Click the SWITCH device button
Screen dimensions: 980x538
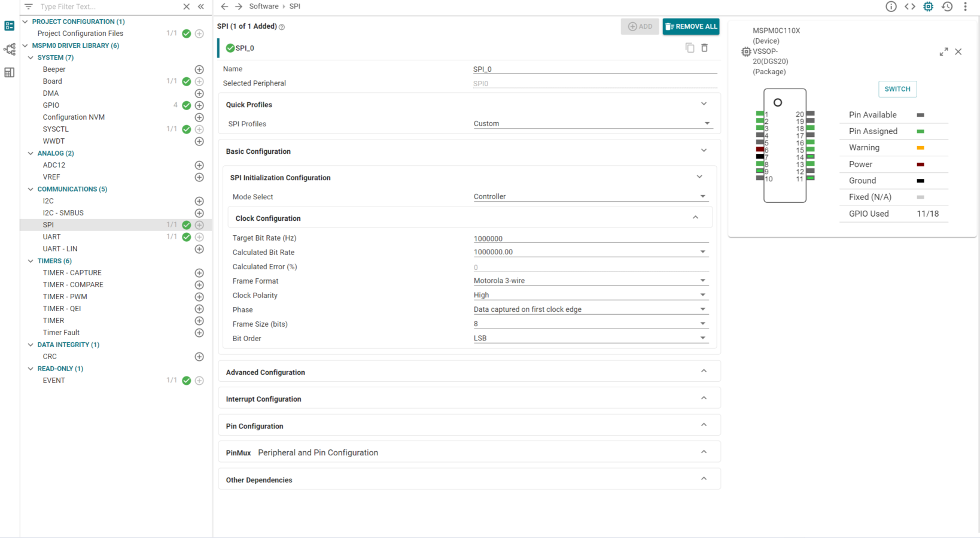click(897, 89)
